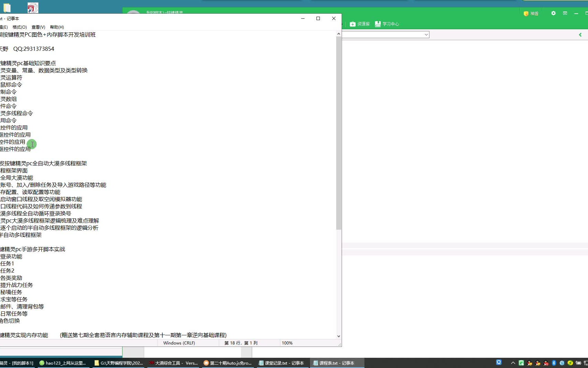The height and width of the screenshot is (368, 588).
Task: Click Notepad vertical scrollbar down arrow
Action: click(x=339, y=336)
